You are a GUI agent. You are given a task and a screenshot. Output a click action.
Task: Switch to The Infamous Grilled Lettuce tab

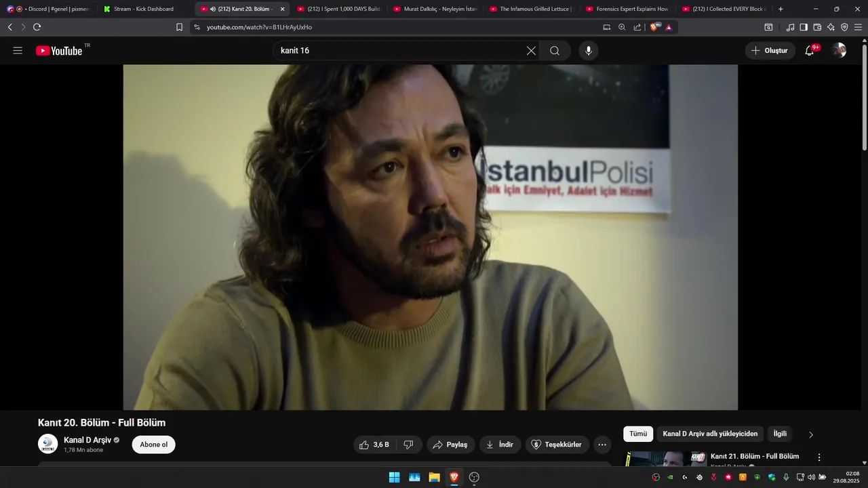532,9
